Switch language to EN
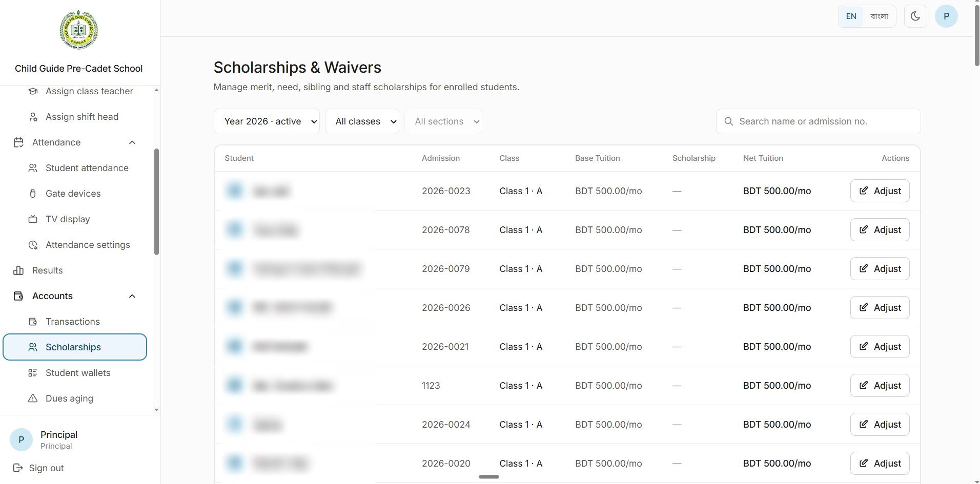Screen dimensions: 980x484 [x=851, y=16]
